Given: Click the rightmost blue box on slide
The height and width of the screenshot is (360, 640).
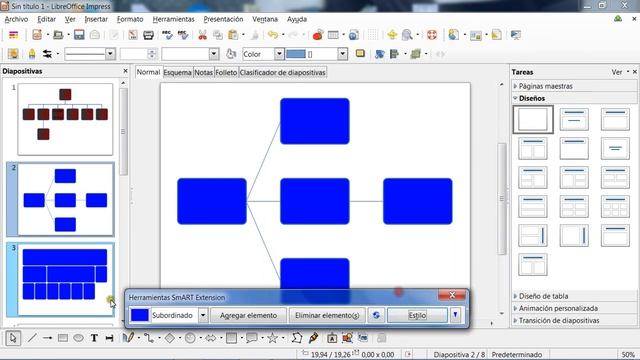Looking at the screenshot, I should point(418,201).
